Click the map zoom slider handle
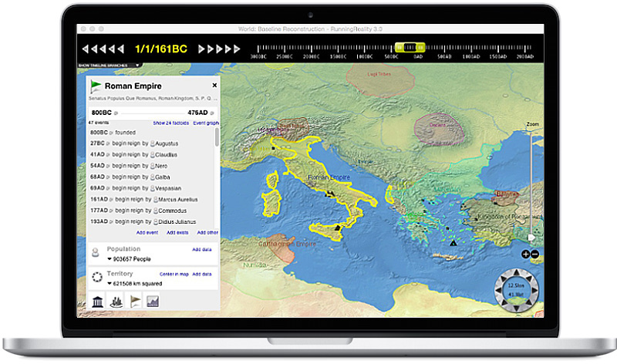This screenshot has width=617, height=364. click(531, 237)
